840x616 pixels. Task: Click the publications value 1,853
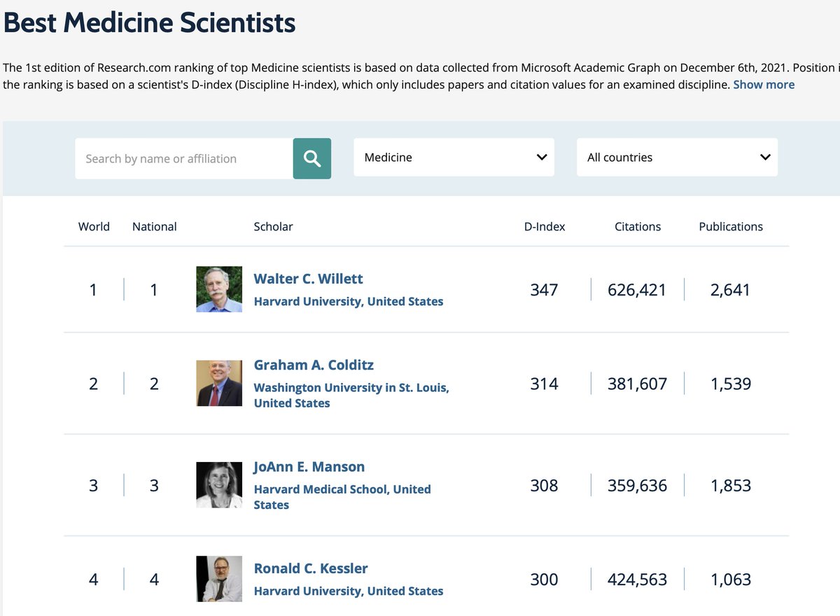coord(731,486)
